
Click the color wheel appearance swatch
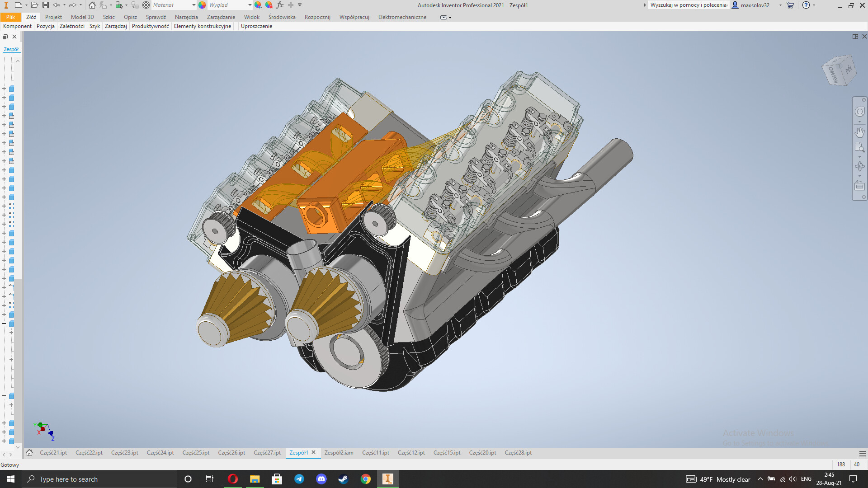(202, 5)
